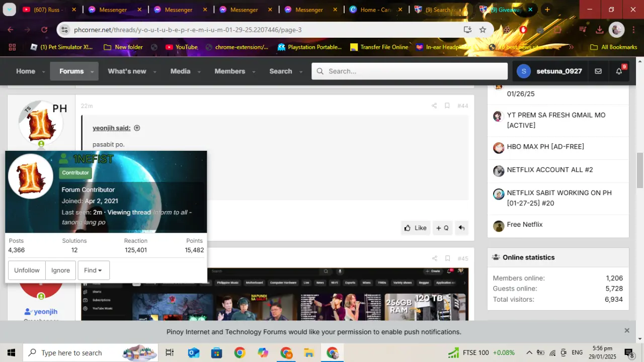Bookmark post #44
Image resolution: width=644 pixels, height=362 pixels.
(x=447, y=106)
